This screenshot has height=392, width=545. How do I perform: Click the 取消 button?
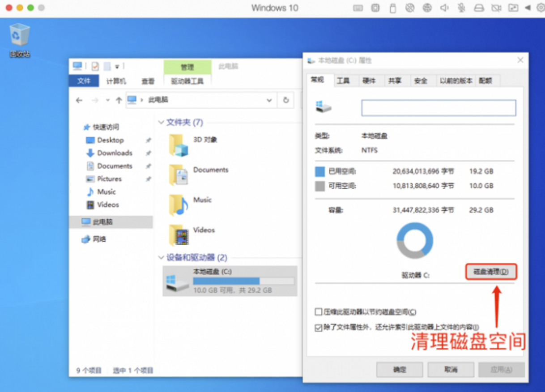pyautogui.click(x=451, y=370)
